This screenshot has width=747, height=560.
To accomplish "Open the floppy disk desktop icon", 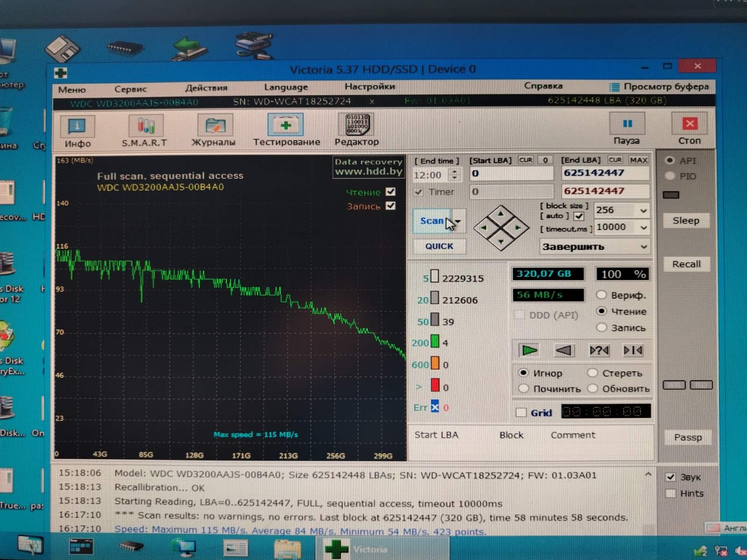I will (x=63, y=48).
